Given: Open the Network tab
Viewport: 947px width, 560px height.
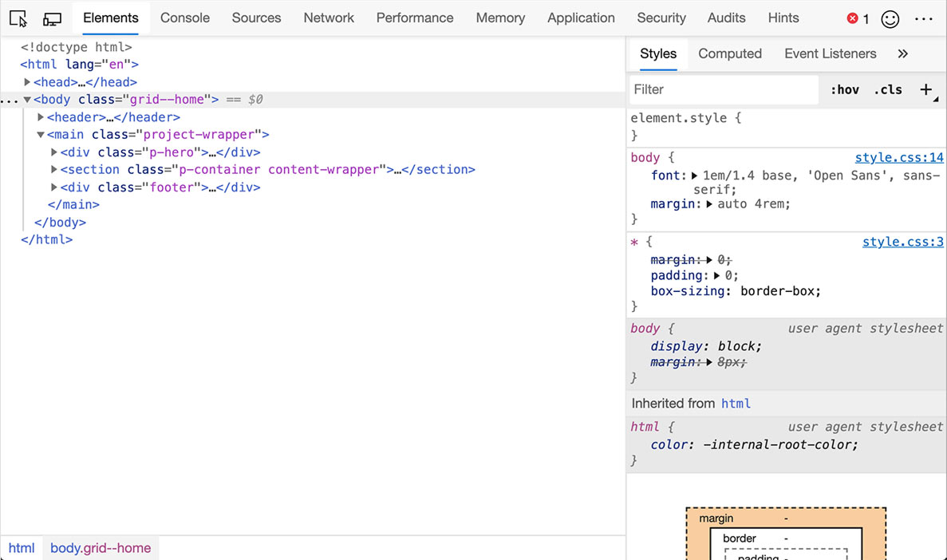Looking at the screenshot, I should [x=329, y=18].
